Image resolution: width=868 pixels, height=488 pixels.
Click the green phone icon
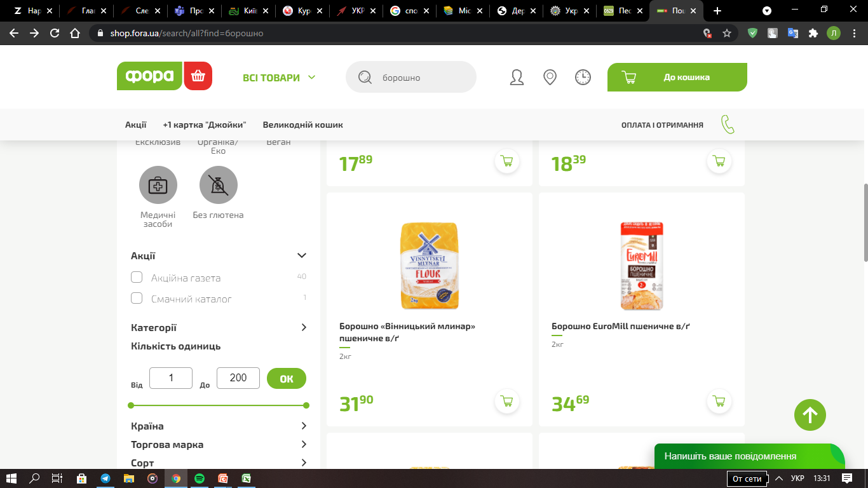pos(728,125)
